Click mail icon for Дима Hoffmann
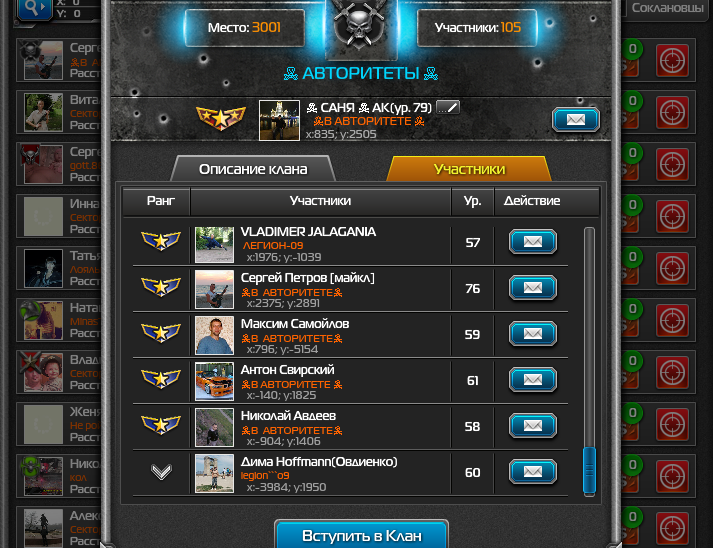Image resolution: width=713 pixels, height=548 pixels. click(532, 472)
